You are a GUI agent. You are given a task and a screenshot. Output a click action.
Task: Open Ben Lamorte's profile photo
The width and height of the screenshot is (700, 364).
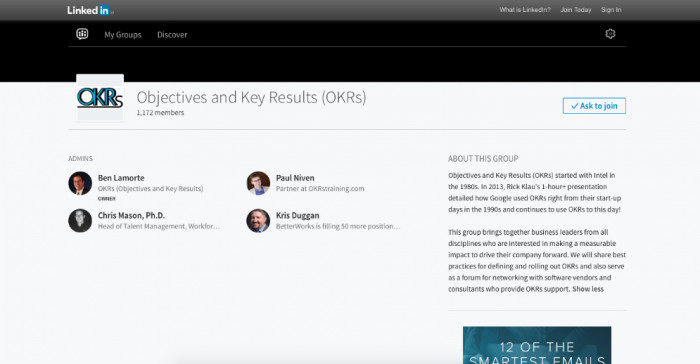(80, 183)
